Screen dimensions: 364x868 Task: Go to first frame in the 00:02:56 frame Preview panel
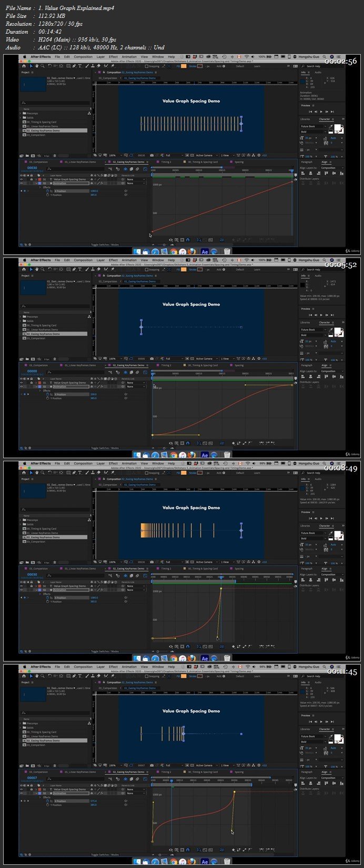[x=310, y=111]
